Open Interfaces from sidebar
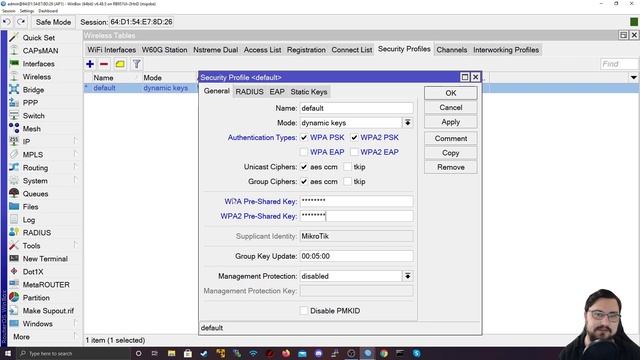 (38, 64)
